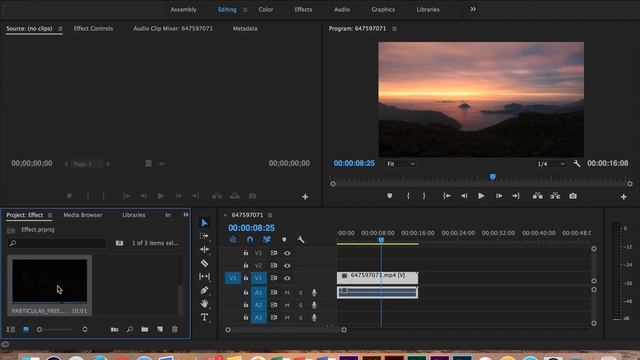Viewport: 640px width, 360px height.
Task: Toggle sync lock on V2 track
Action: tap(274, 266)
